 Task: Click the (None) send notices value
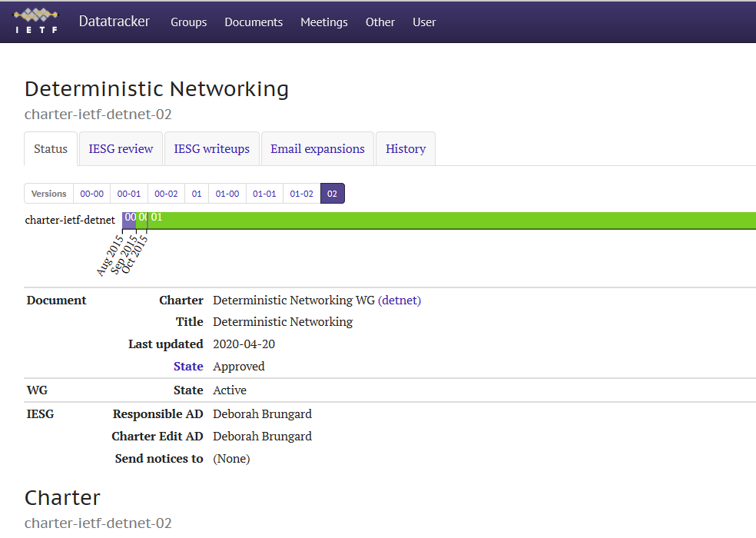click(x=231, y=458)
